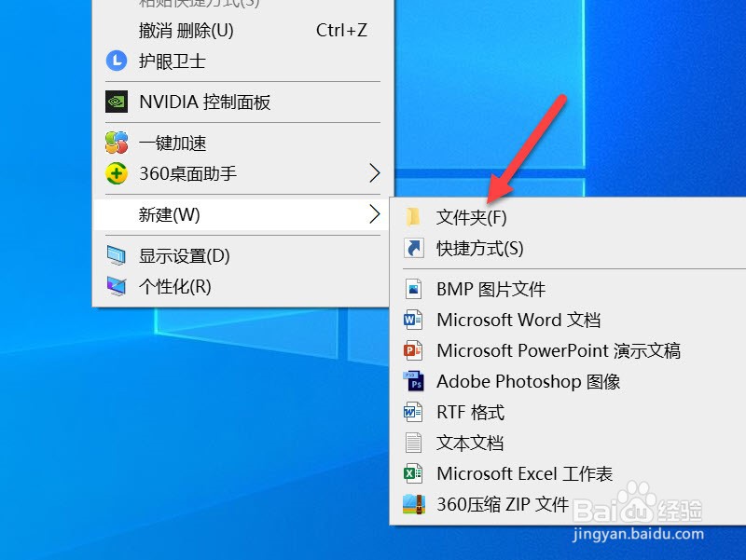Image resolution: width=746 pixels, height=560 pixels.
Task: Open the 360桌面助手 menu entry
Action: pyautogui.click(x=242, y=173)
